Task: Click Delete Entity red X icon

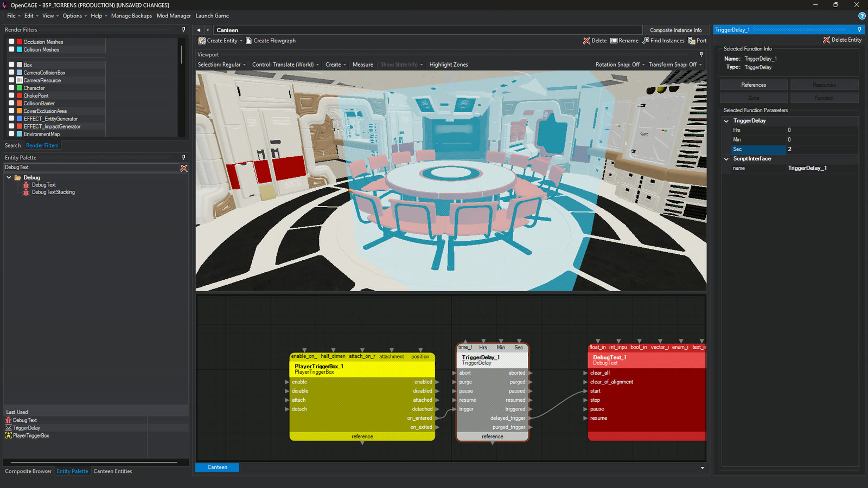Action: [826, 40]
